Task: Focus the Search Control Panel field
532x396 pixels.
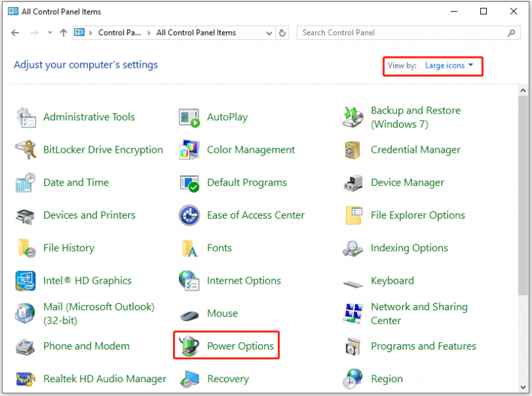Action: coord(404,33)
